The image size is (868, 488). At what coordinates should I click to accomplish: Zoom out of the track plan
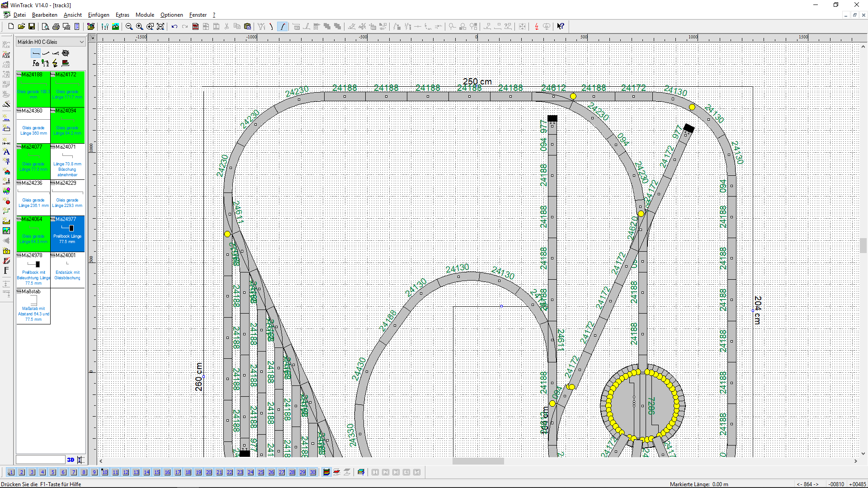coord(129,27)
